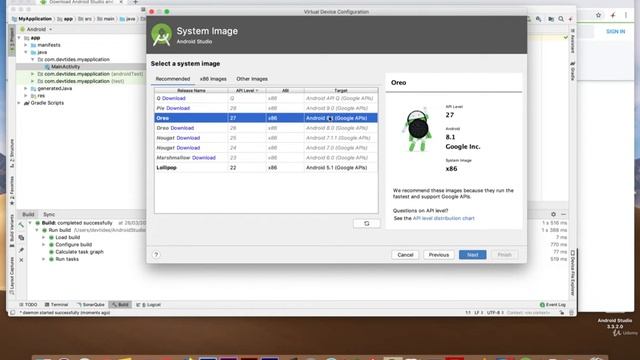Select MainActivity in project tree

(66, 67)
